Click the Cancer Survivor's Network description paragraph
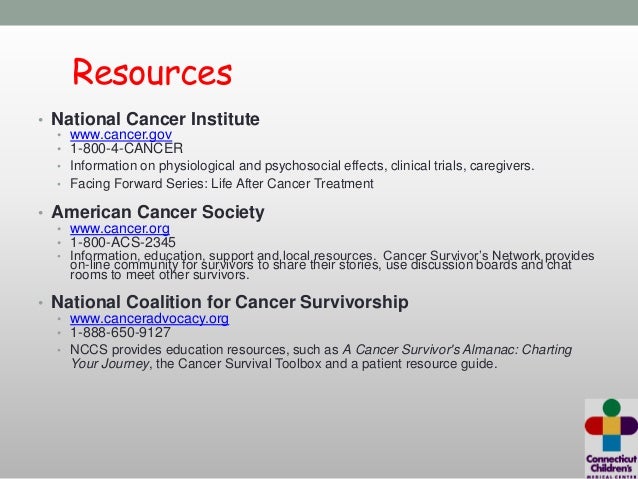638x479 pixels. coord(332,265)
